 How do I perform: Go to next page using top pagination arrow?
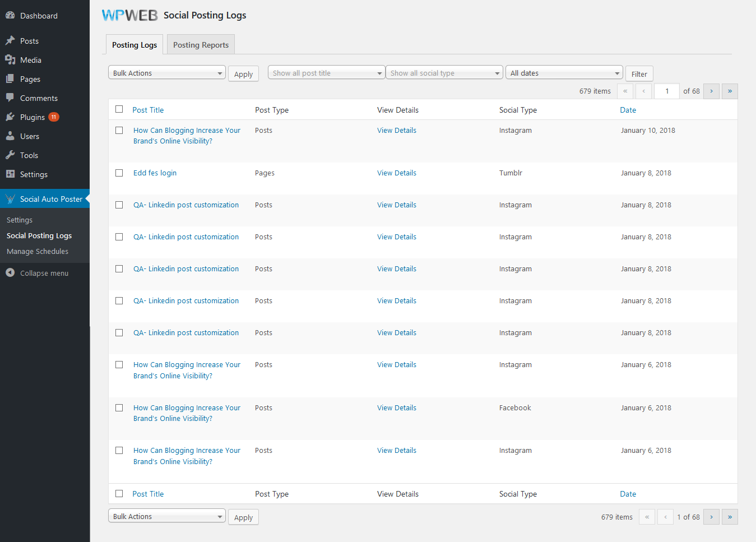coord(711,91)
